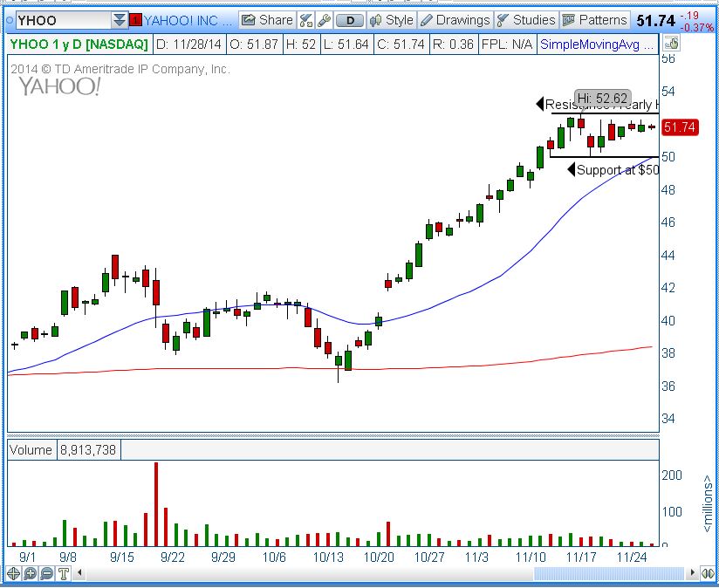
Task: Open the chart settings wrench icon
Action: pos(325,20)
